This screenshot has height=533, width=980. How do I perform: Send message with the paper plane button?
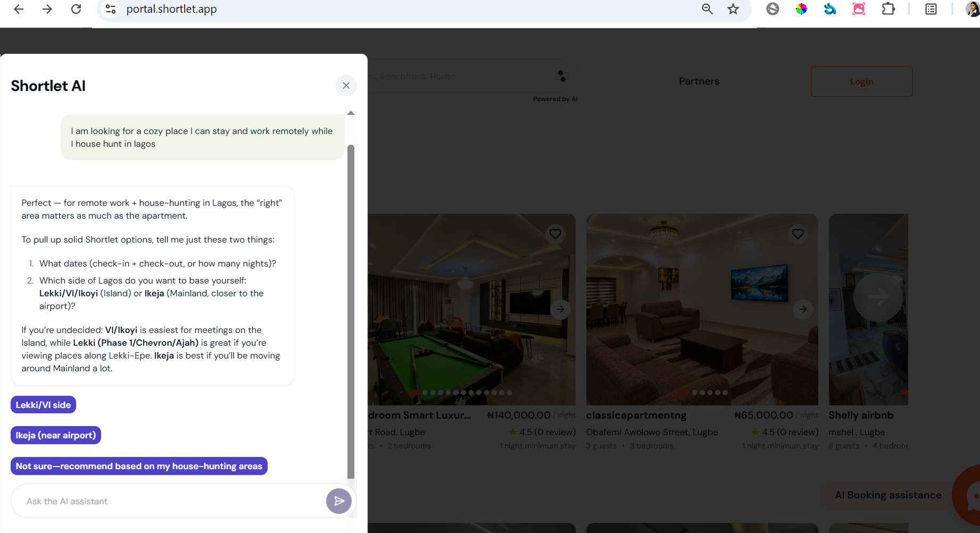tap(339, 501)
